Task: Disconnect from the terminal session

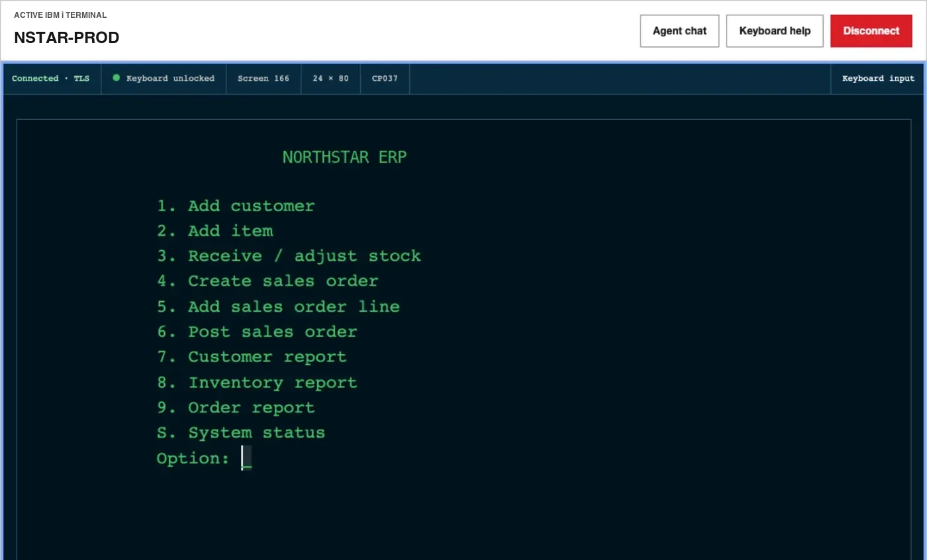Action: tap(871, 31)
